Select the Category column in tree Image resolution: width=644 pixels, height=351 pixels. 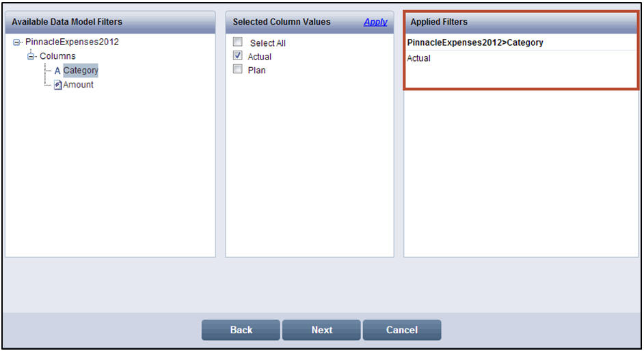tap(81, 70)
